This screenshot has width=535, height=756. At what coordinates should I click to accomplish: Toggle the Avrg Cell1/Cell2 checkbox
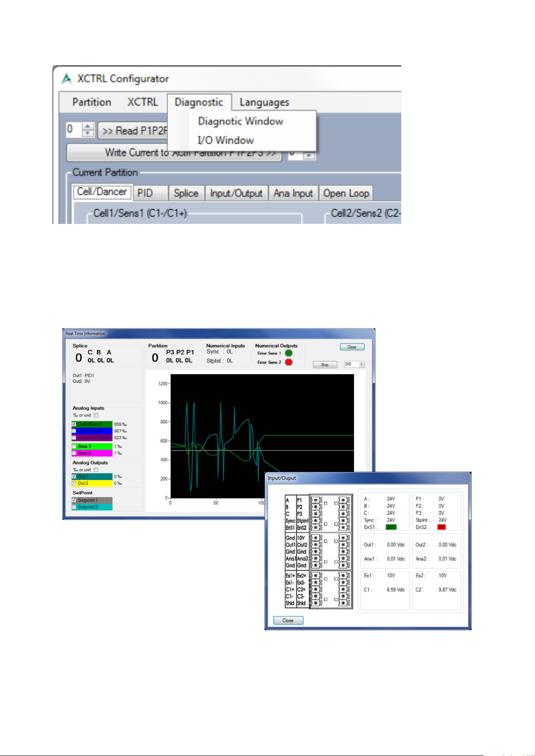pos(74,438)
